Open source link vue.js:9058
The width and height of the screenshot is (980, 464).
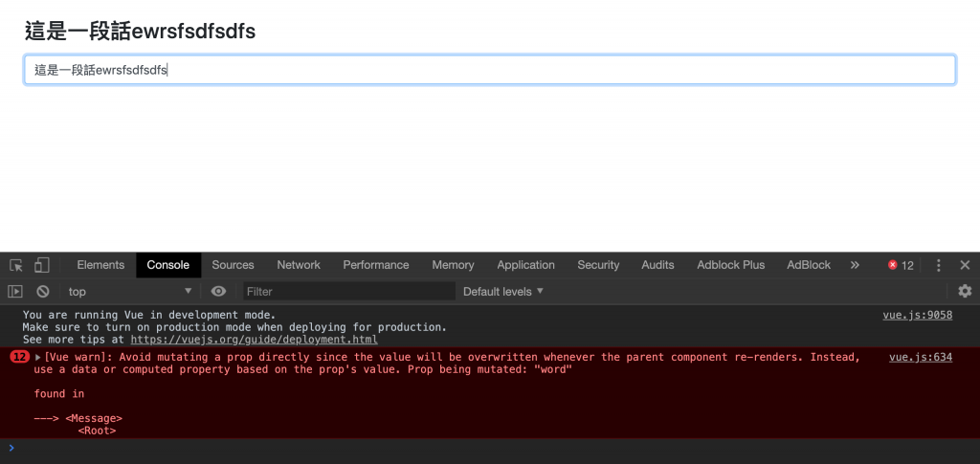(917, 315)
